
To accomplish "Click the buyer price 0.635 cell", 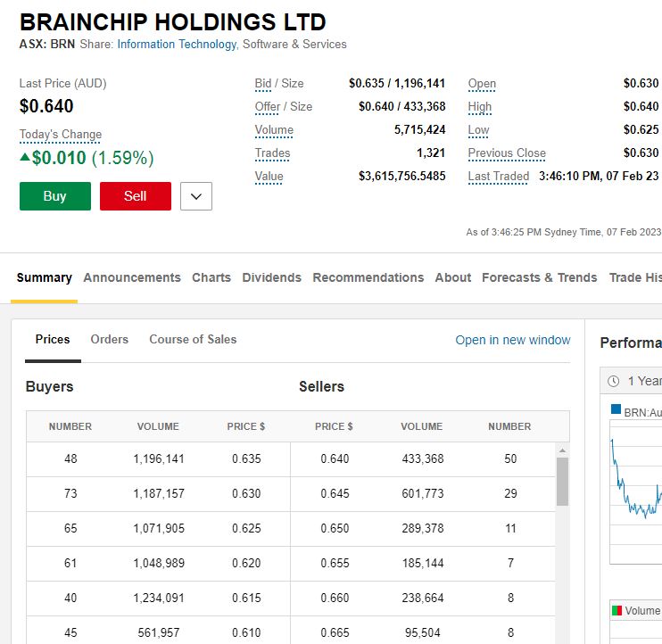I will [246, 458].
